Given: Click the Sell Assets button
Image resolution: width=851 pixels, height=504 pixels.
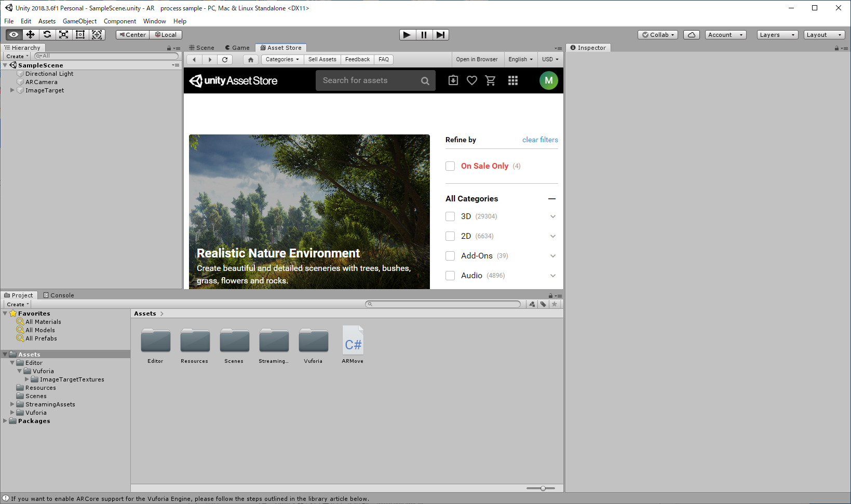Looking at the screenshot, I should (x=322, y=60).
